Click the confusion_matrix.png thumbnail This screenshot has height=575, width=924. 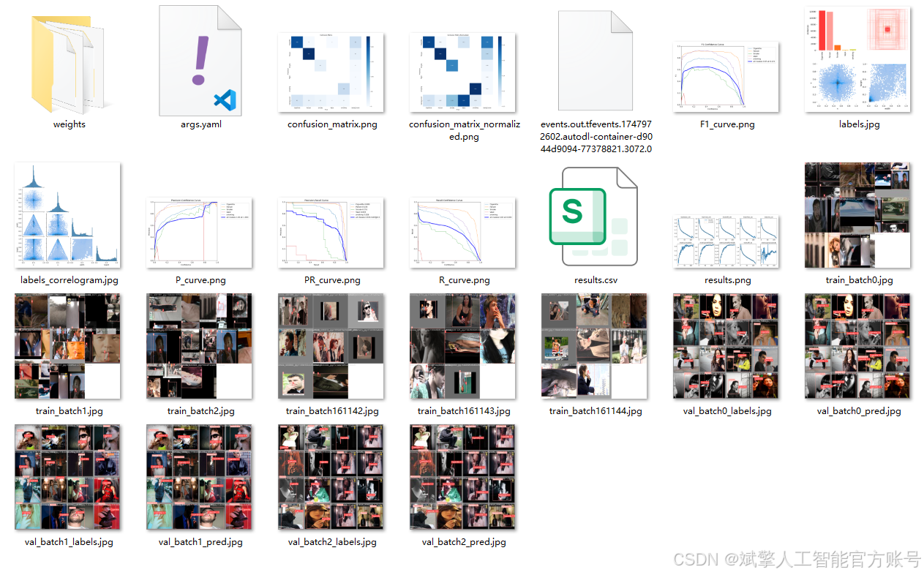[331, 72]
